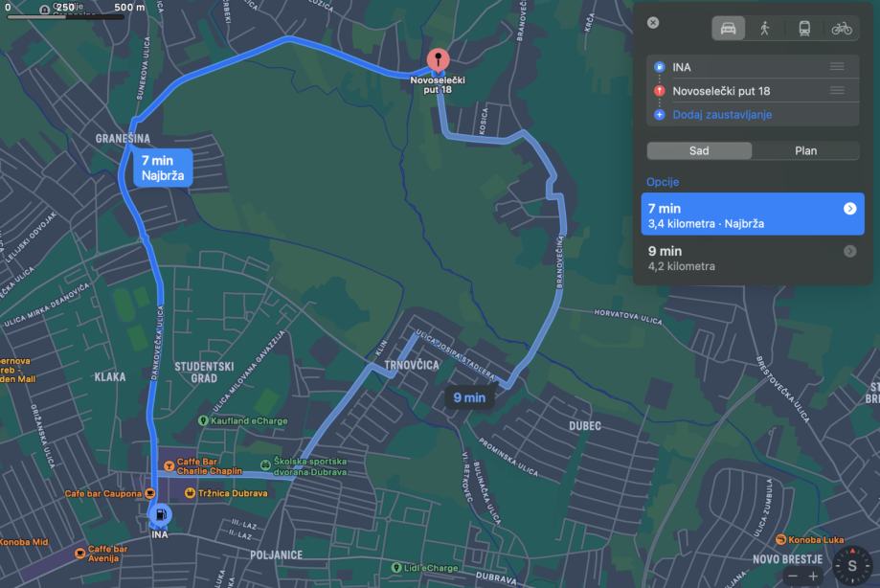Click the red Novoselečki put 18 destination pin
This screenshot has height=588, width=880.
[x=438, y=60]
